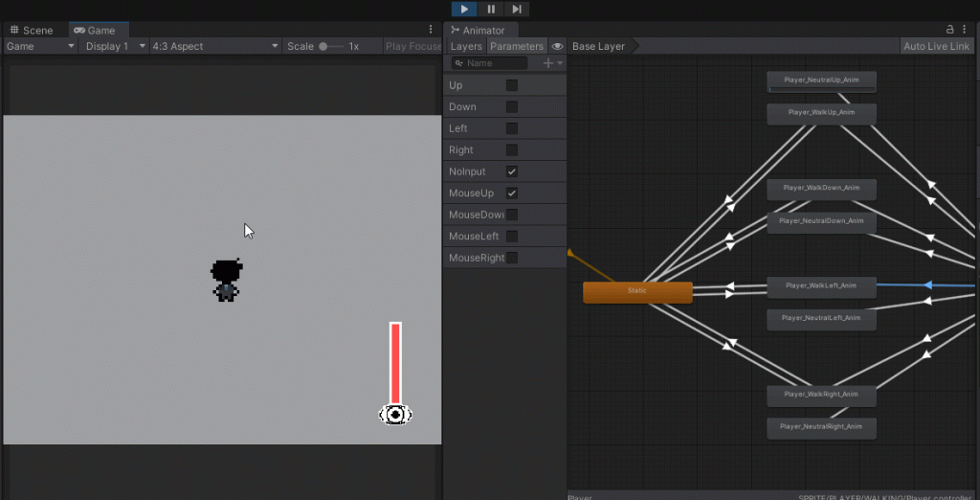
Task: Click the blue transition arrow to WalkLeft
Action: click(x=928, y=285)
